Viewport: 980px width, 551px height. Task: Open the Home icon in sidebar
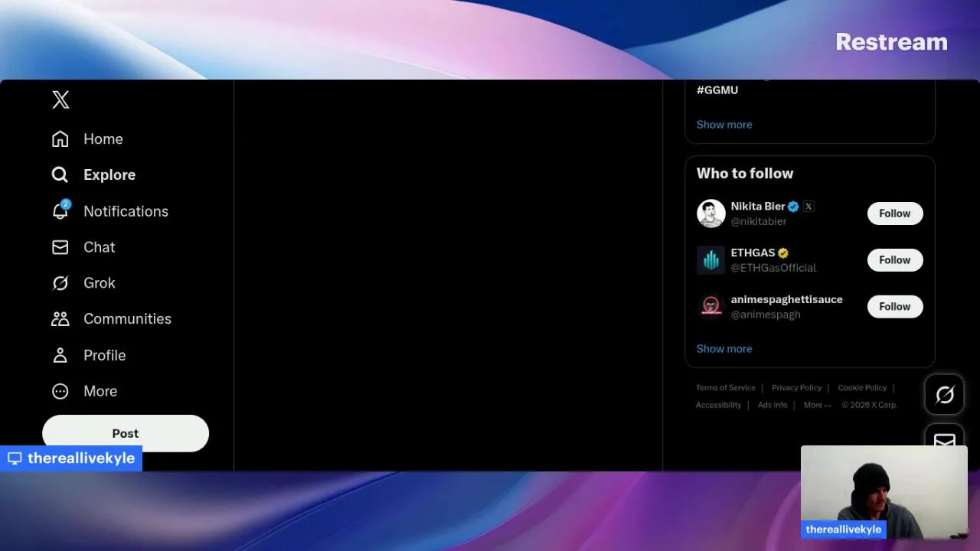(x=60, y=139)
